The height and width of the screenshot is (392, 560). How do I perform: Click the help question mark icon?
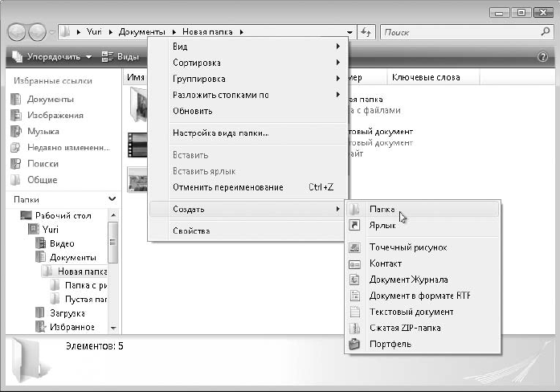(542, 57)
